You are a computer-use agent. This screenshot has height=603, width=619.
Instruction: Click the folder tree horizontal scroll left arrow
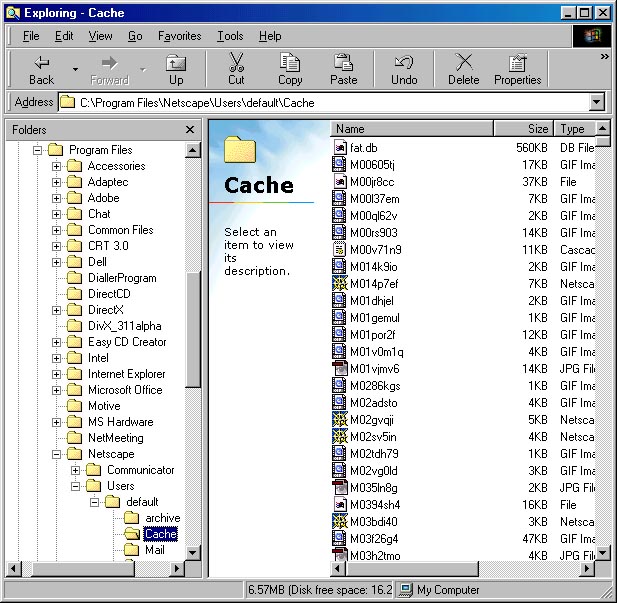pyautogui.click(x=13, y=569)
